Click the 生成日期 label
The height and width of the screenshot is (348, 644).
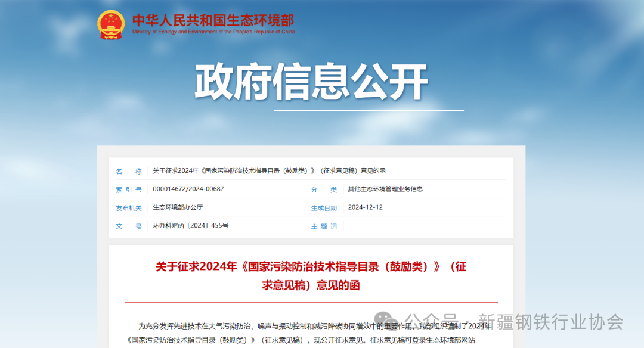tap(324, 208)
